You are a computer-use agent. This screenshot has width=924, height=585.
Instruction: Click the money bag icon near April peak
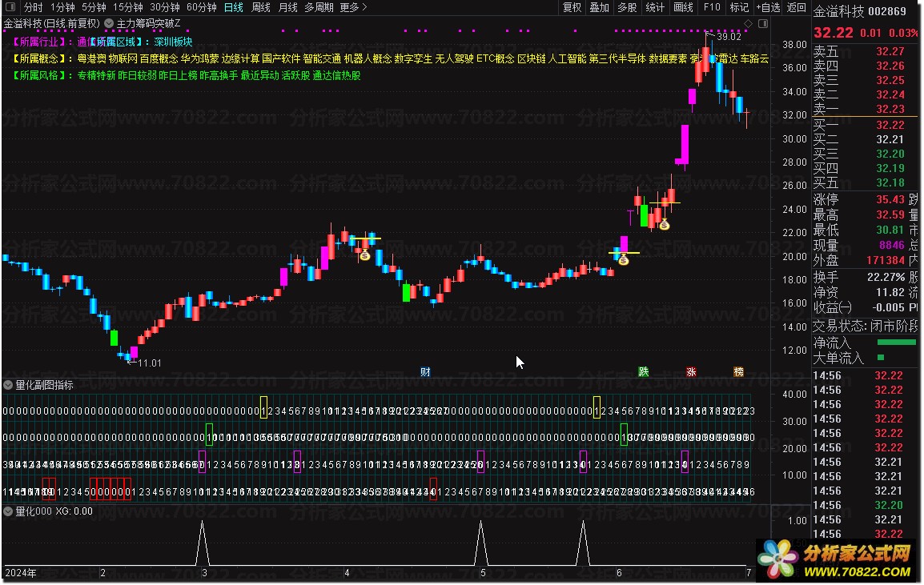pyautogui.click(x=365, y=255)
